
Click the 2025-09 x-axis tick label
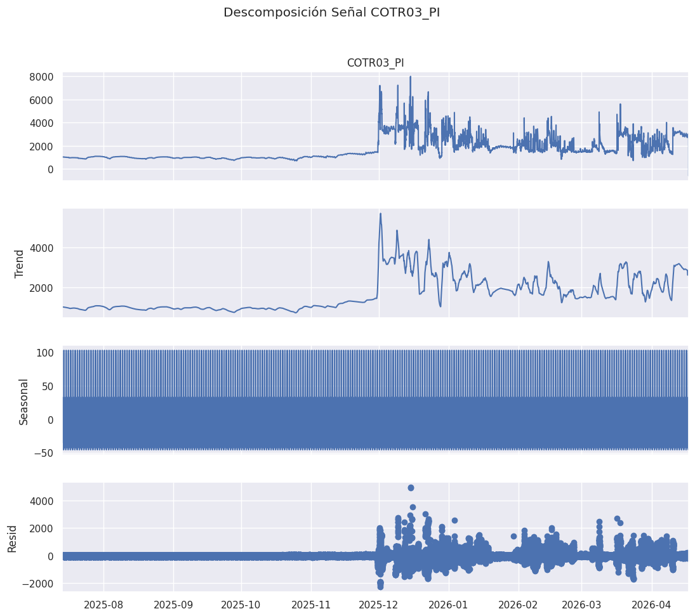point(173,605)
